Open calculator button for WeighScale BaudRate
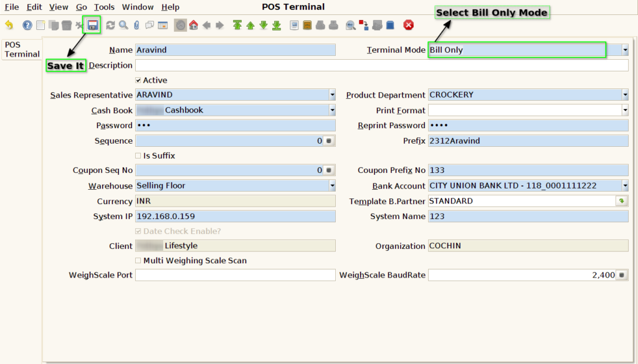This screenshot has width=638, height=364. point(621,275)
